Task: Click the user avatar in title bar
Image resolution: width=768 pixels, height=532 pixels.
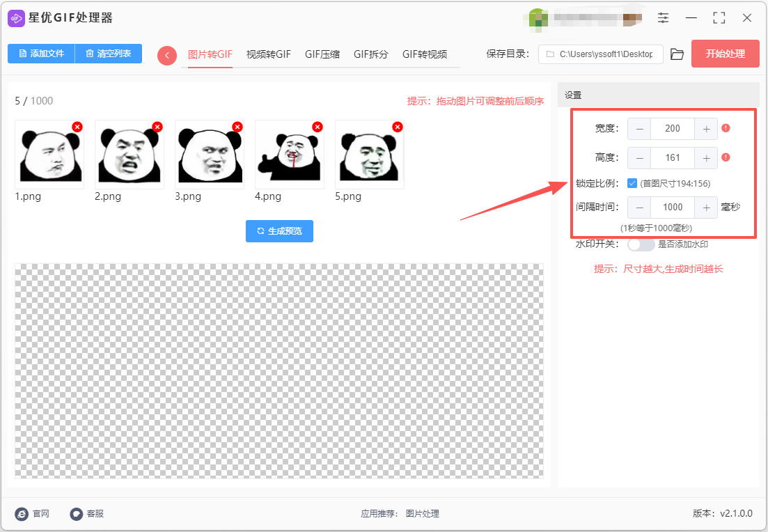Action: click(538, 19)
